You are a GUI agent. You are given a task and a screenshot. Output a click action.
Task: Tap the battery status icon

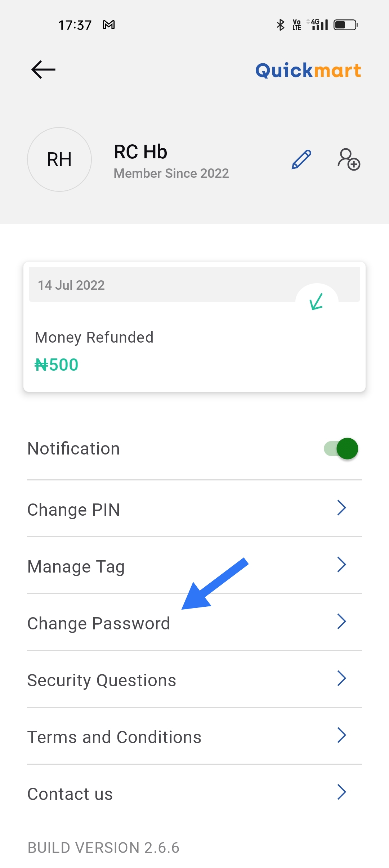345,25
